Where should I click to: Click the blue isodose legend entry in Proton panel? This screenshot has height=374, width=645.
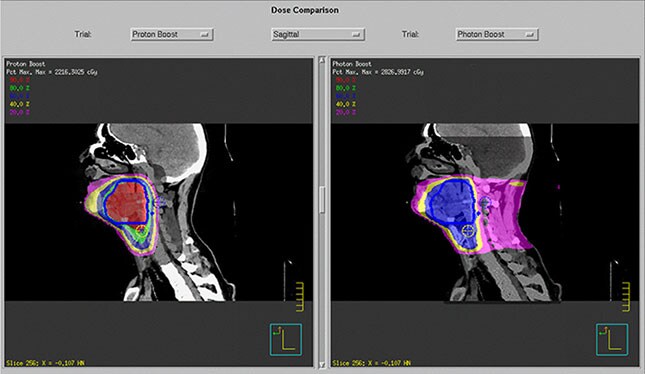(20, 96)
